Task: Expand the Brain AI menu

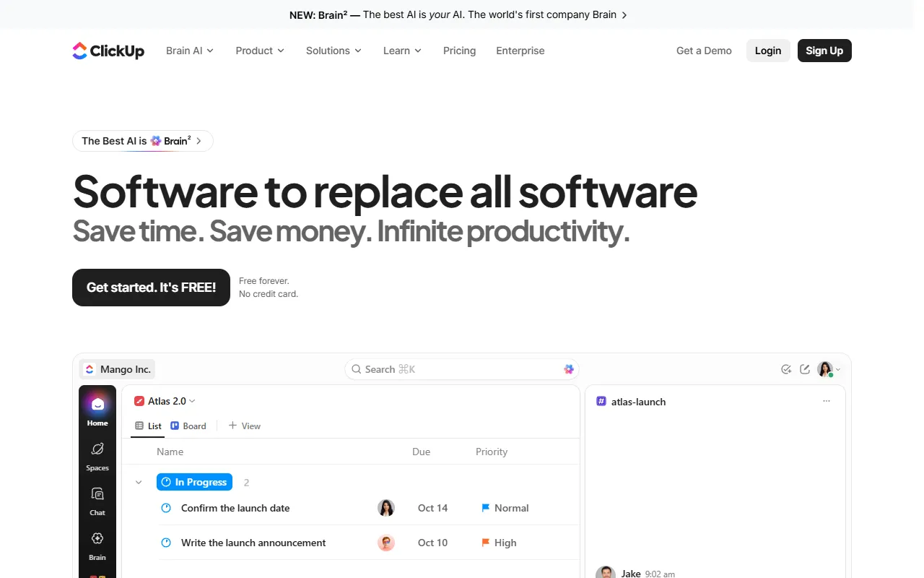Action: (x=190, y=51)
